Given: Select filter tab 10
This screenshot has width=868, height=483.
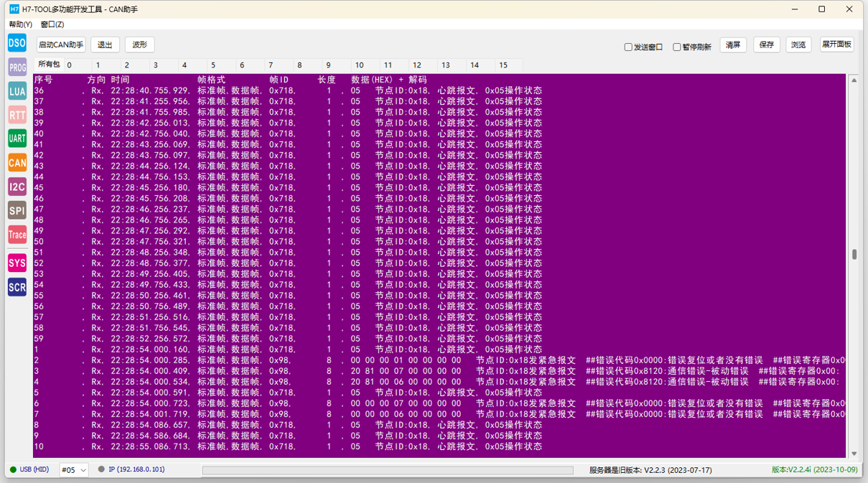Looking at the screenshot, I should 359,65.
